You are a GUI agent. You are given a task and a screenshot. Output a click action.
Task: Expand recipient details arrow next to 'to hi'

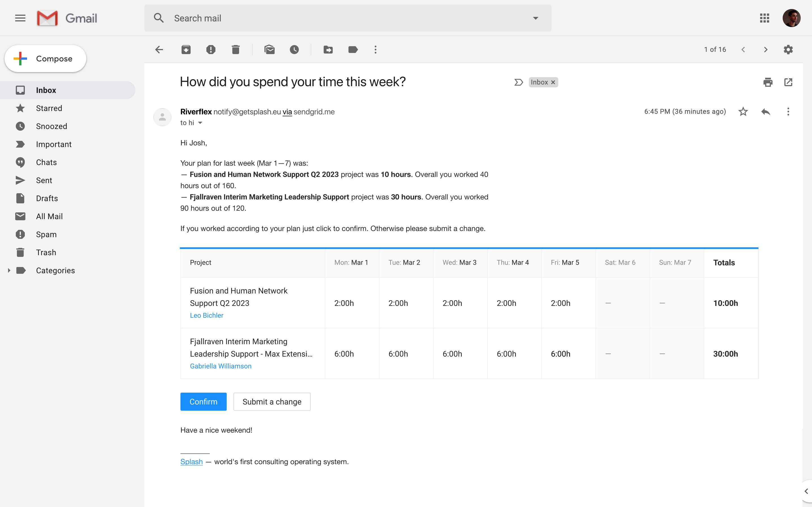point(200,123)
